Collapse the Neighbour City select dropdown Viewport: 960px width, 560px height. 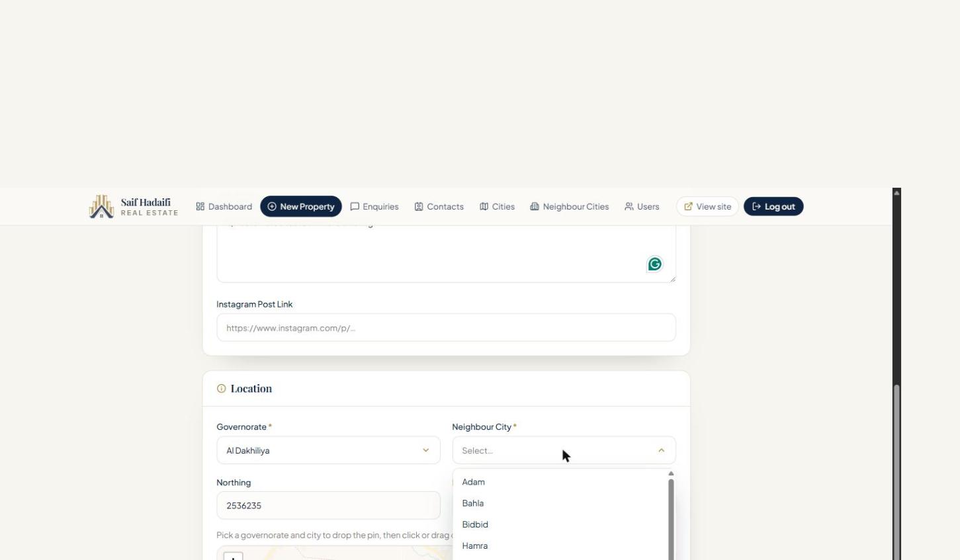564,450
